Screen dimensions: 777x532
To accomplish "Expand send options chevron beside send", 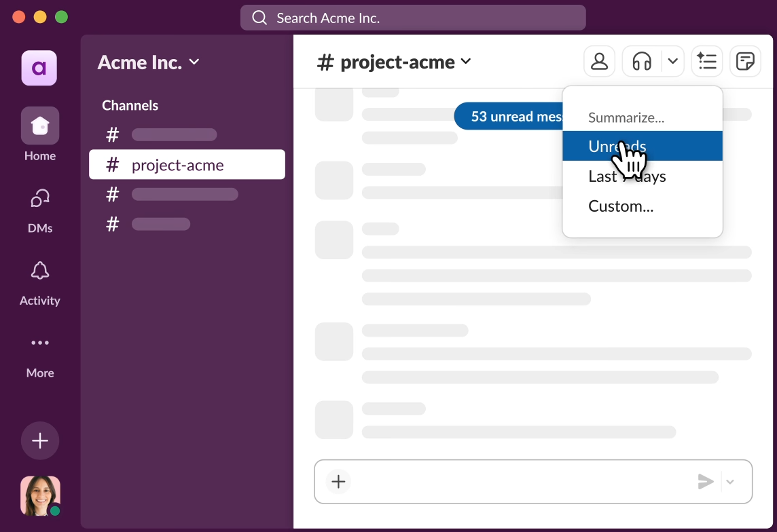I will (x=731, y=482).
